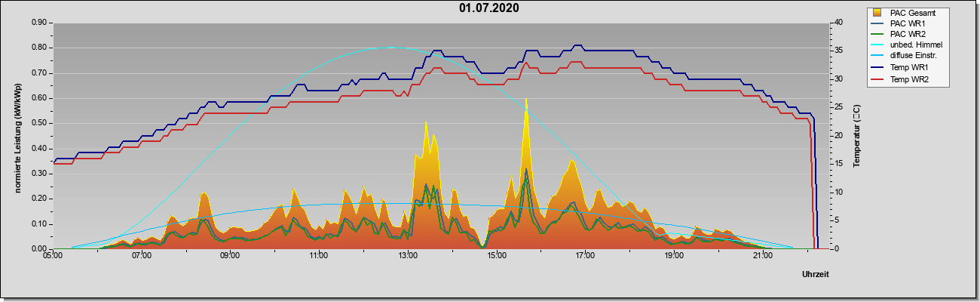The width and height of the screenshot is (980, 302).
Task: Select the PAC WR2 legend entry
Action: click(905, 34)
